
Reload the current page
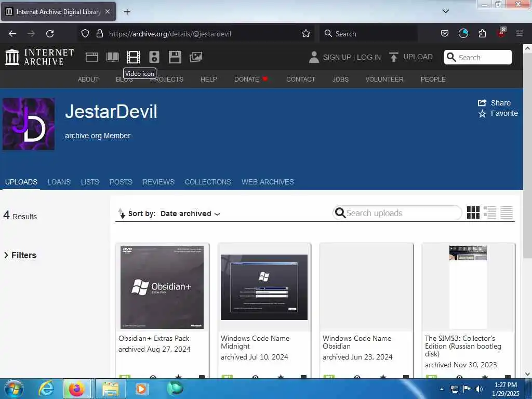tap(50, 34)
